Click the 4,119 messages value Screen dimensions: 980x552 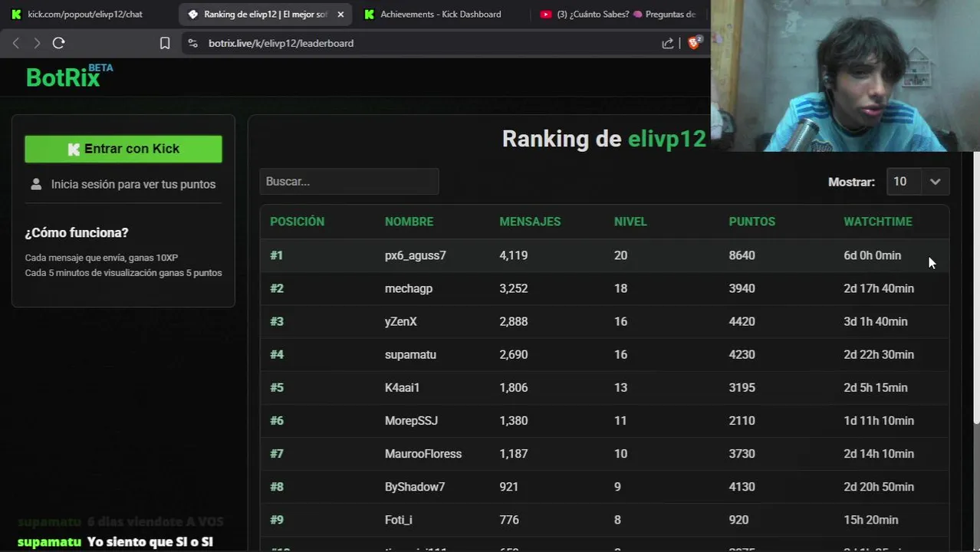point(514,255)
